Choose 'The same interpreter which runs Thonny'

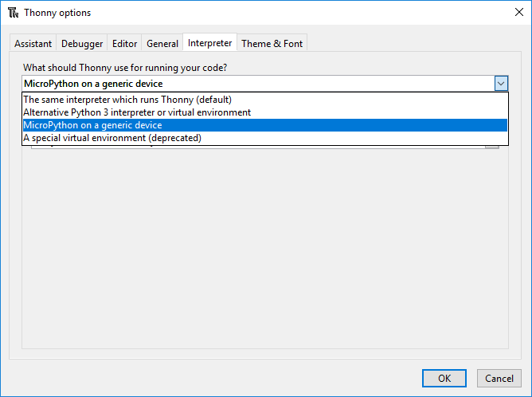[127, 100]
